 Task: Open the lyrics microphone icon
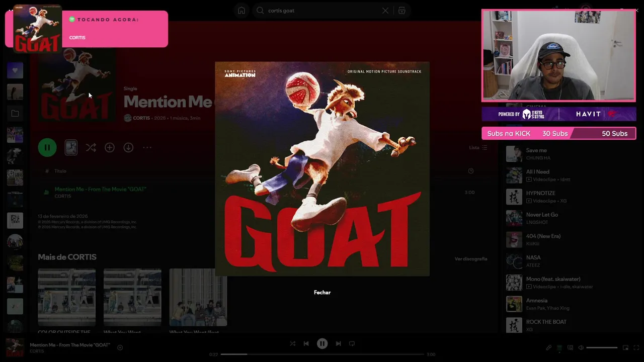pyautogui.click(x=549, y=347)
